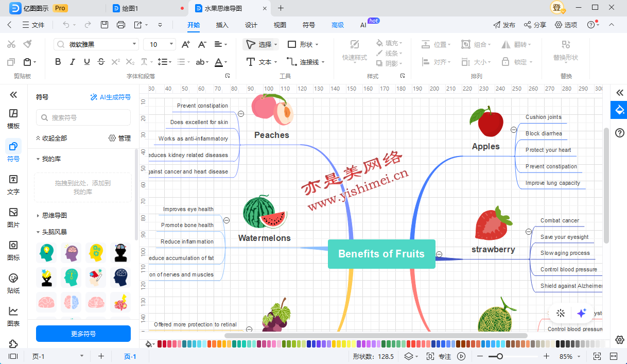The height and width of the screenshot is (364, 627).
Task: Click the Undo arrow icon
Action: pyautogui.click(x=66, y=25)
